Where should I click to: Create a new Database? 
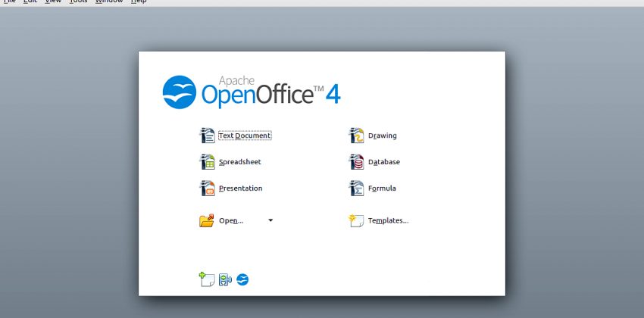pos(384,162)
